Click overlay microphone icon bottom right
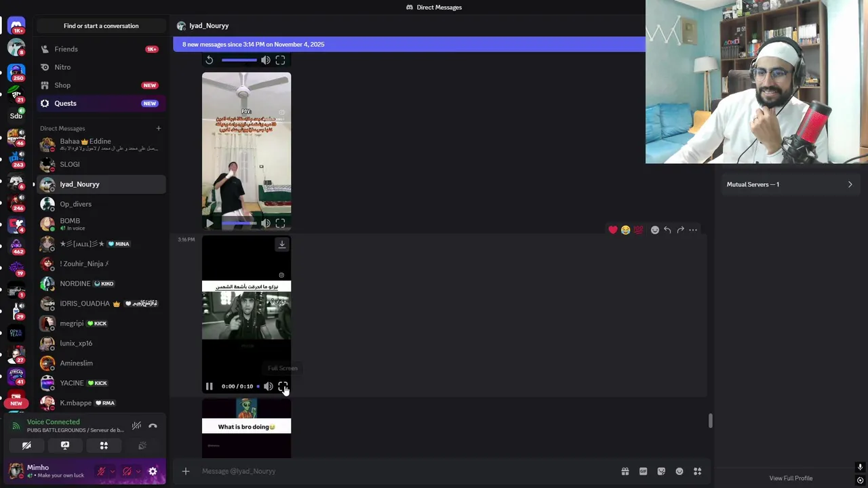This screenshot has width=868, height=488. coord(860,467)
